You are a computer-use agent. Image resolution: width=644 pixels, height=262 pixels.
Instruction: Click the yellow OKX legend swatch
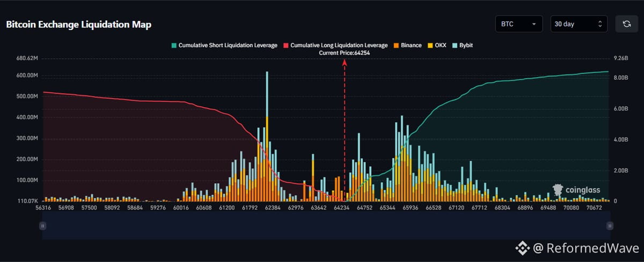430,46
